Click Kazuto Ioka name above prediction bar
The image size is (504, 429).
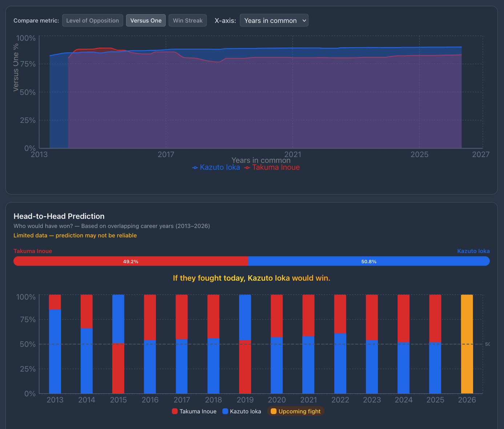coord(473,251)
